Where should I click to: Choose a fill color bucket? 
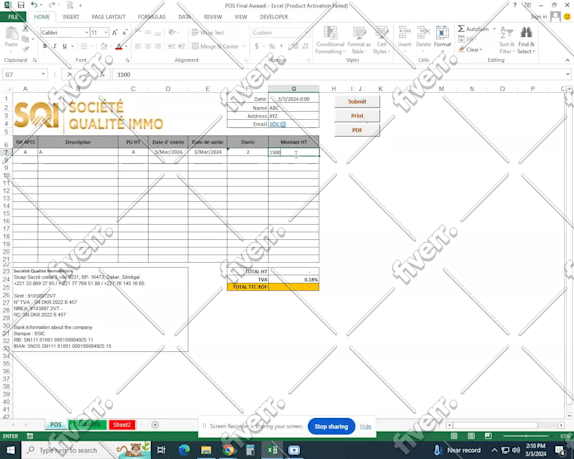(104, 46)
